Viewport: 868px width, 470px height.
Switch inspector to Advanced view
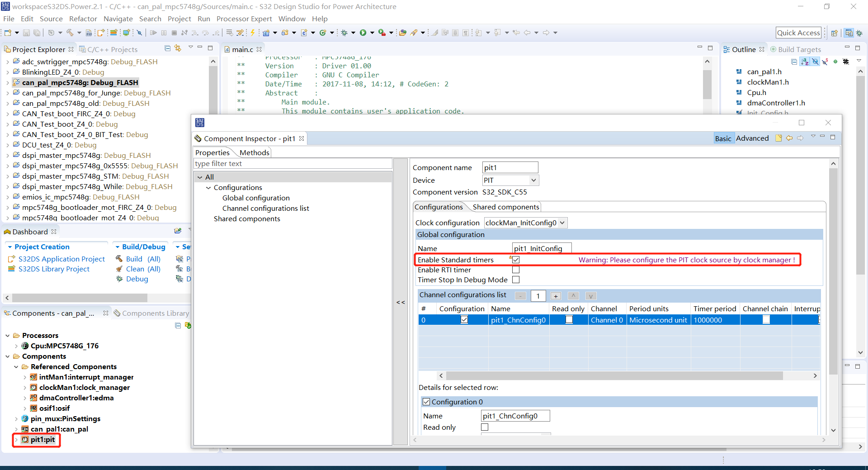[x=752, y=138]
